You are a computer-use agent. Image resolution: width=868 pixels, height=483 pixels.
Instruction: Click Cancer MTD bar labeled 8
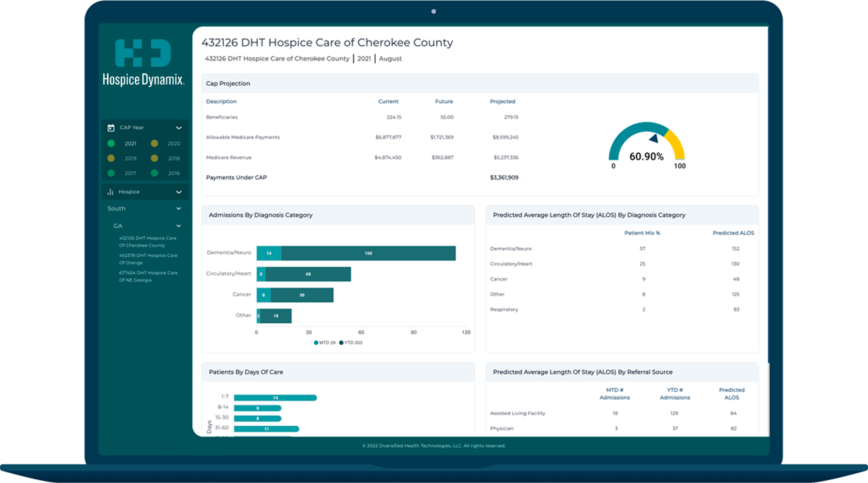pyautogui.click(x=264, y=295)
